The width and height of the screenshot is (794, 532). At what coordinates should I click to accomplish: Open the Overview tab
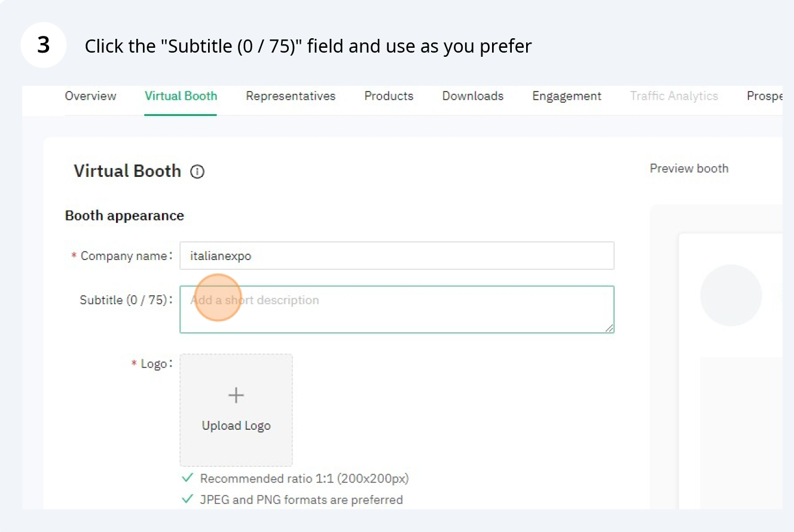coord(90,96)
